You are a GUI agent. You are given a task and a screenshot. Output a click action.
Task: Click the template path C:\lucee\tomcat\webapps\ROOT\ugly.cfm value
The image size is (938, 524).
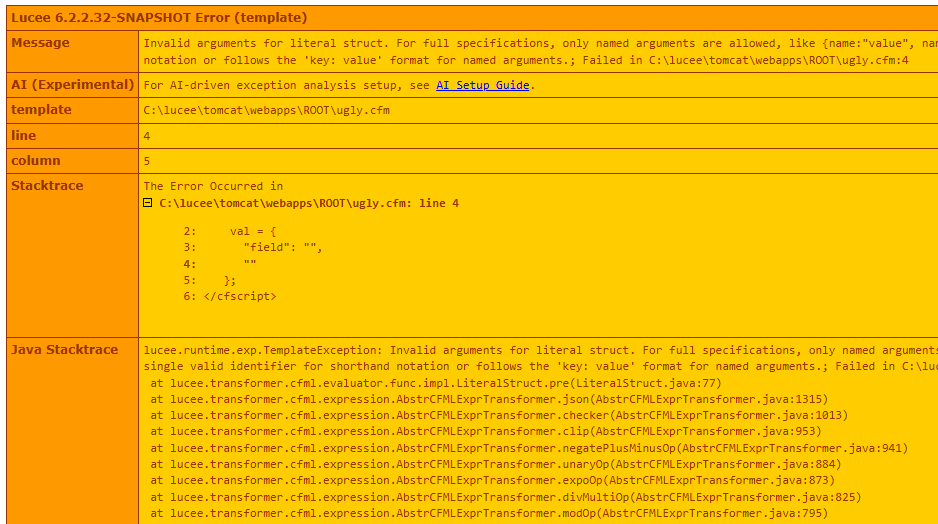tap(266, 110)
